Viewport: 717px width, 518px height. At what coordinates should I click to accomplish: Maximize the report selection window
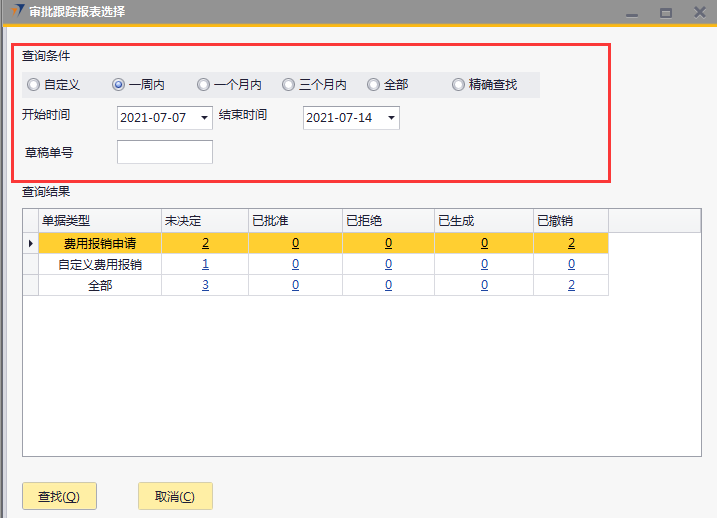point(665,13)
